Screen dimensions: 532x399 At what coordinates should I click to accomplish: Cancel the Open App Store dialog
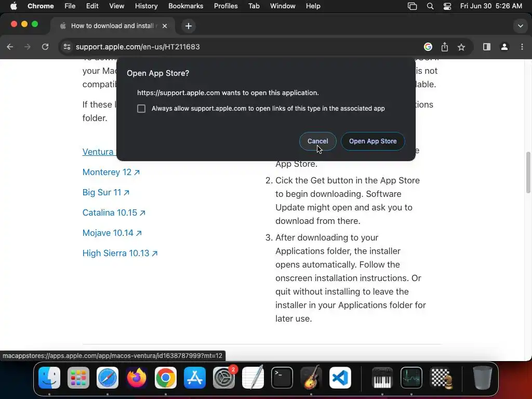[x=317, y=141]
